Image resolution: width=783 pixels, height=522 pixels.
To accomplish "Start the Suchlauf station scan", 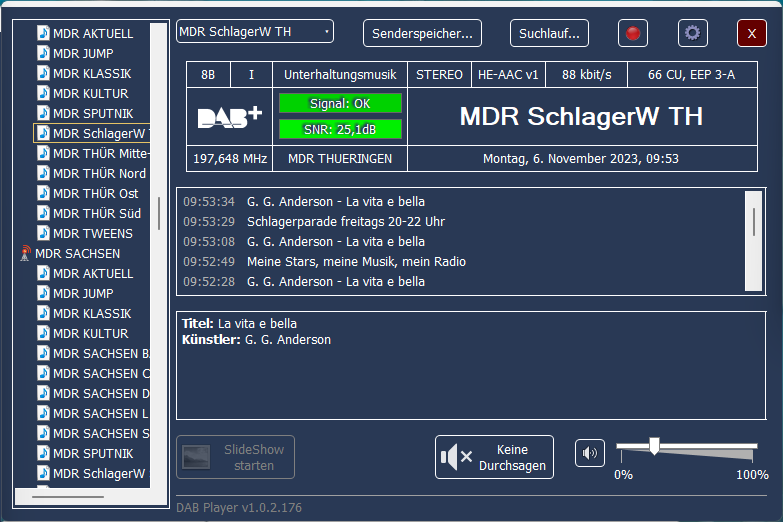I will (549, 33).
